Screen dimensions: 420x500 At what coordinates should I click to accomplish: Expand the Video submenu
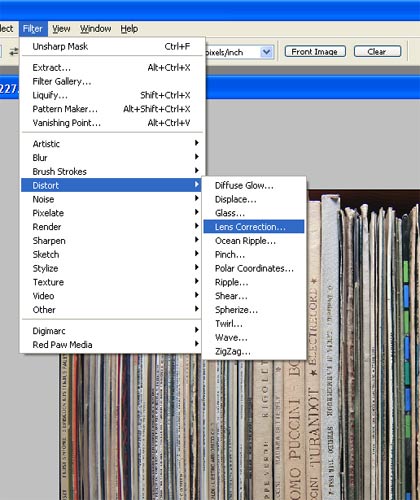click(x=111, y=296)
